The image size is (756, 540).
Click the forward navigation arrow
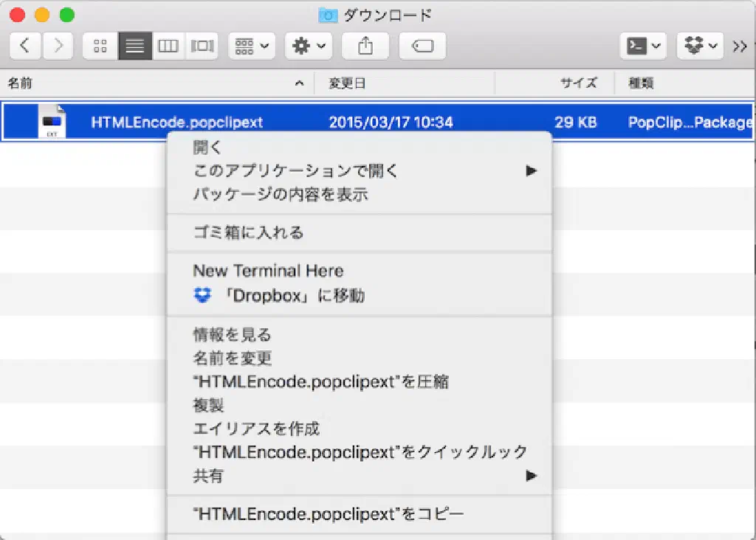58,46
